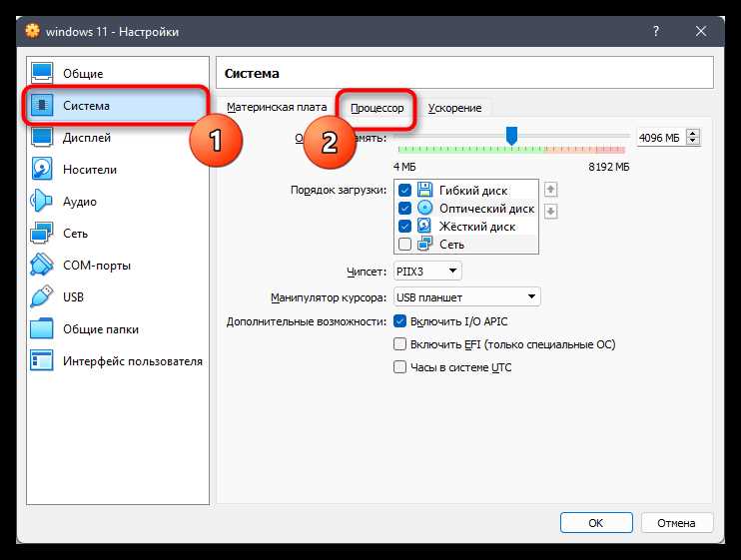Click the hard disk icon in boot order
The width and height of the screenshot is (741, 560).
424,226
